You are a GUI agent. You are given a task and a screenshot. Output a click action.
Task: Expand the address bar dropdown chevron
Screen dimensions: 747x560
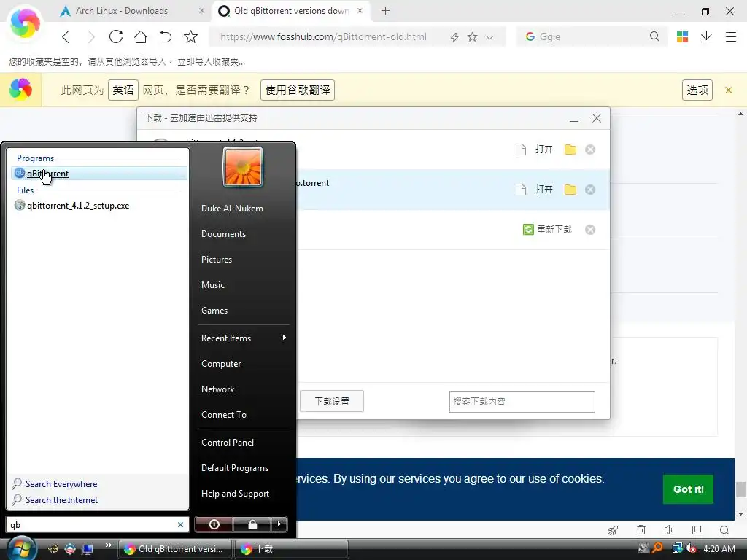pos(489,37)
